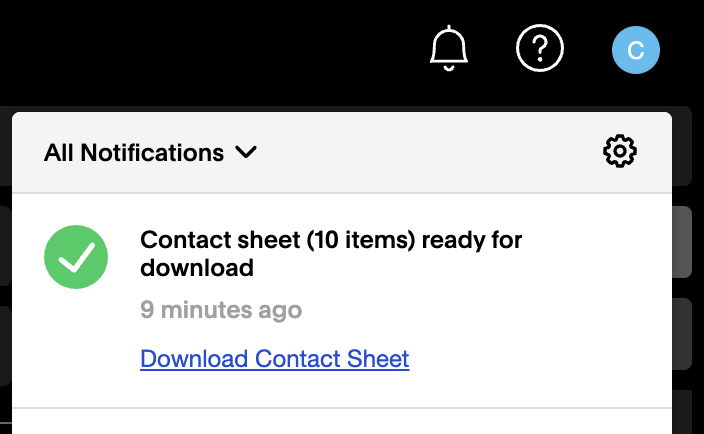Click empty space in notifications header bar
Screen dimensions: 704x434
click(x=427, y=153)
